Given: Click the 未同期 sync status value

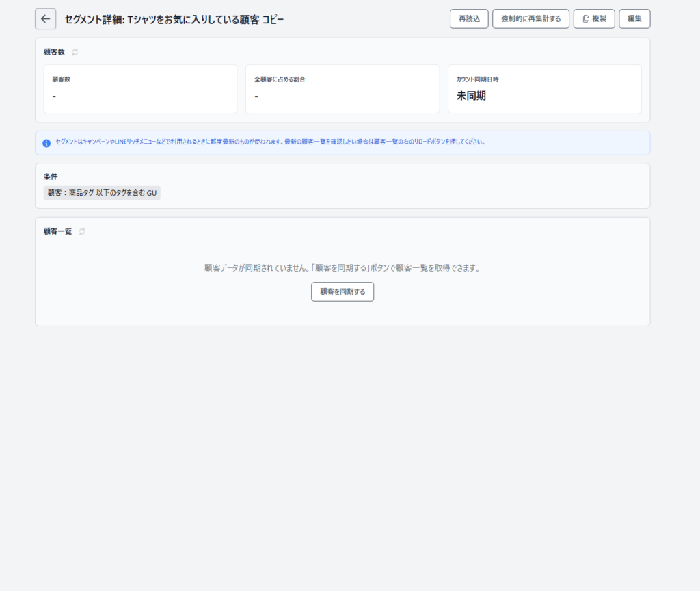Looking at the screenshot, I should click(471, 96).
